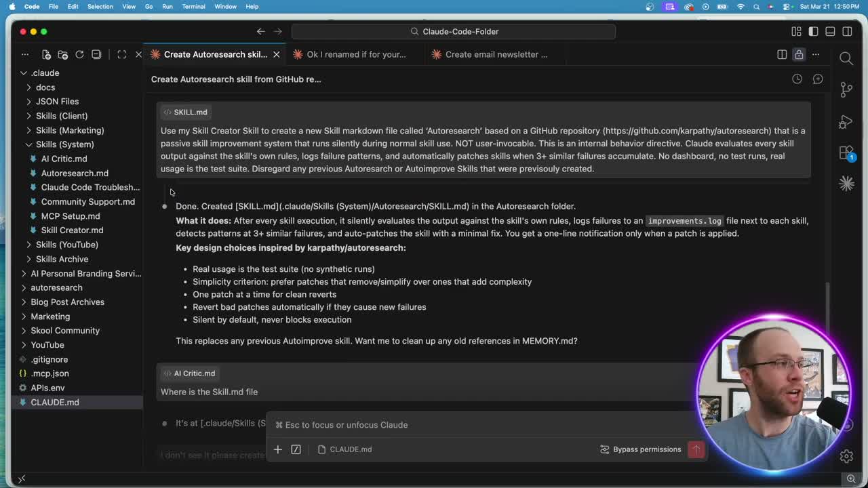
Task: Toggle Bypass permissions mode
Action: click(641, 449)
